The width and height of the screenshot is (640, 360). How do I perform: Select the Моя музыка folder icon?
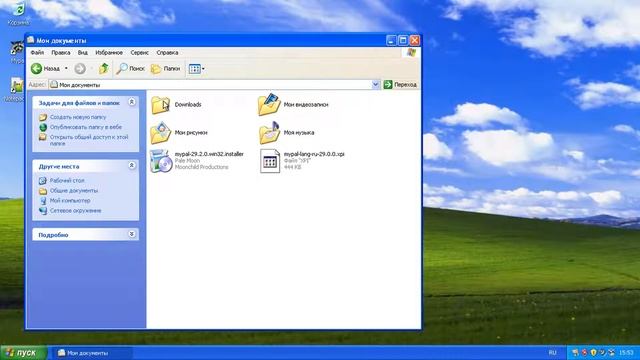click(269, 133)
